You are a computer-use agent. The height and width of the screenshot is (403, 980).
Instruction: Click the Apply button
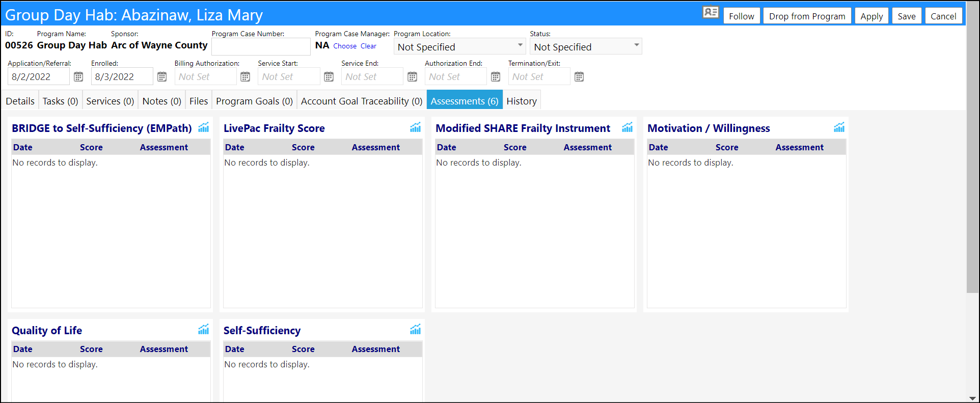(872, 16)
